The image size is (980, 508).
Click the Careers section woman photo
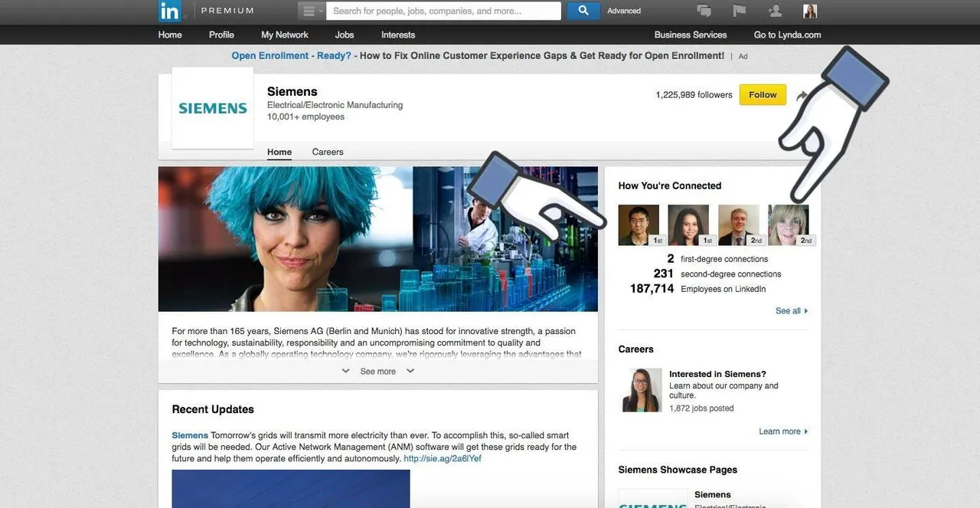pos(642,390)
